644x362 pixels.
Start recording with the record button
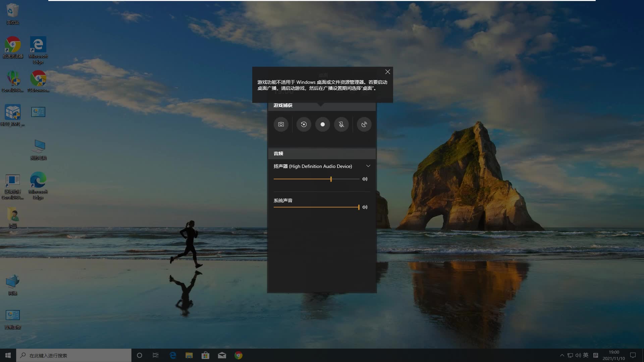point(322,124)
